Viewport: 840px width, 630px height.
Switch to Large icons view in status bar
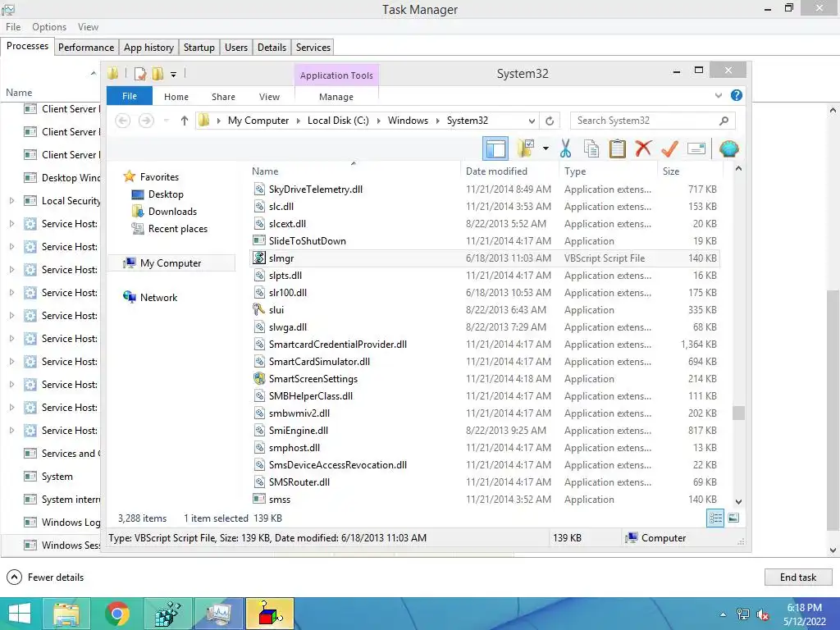pos(733,518)
